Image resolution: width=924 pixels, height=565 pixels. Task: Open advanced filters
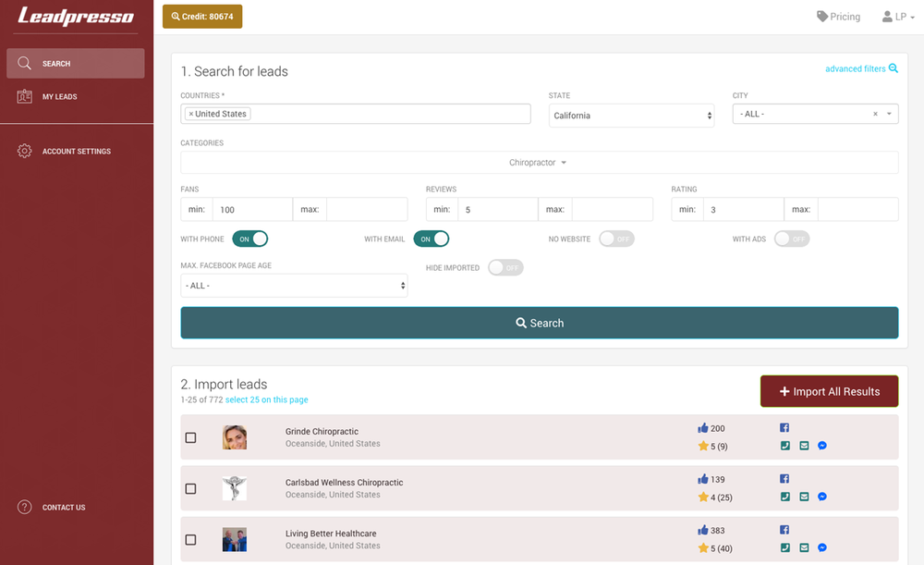coord(861,68)
